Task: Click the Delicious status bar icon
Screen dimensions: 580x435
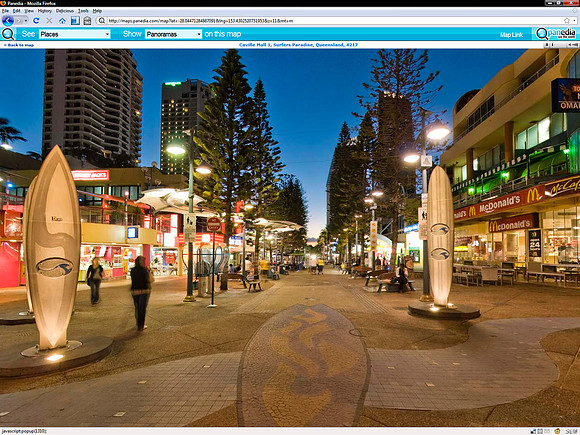Action: click(x=533, y=431)
